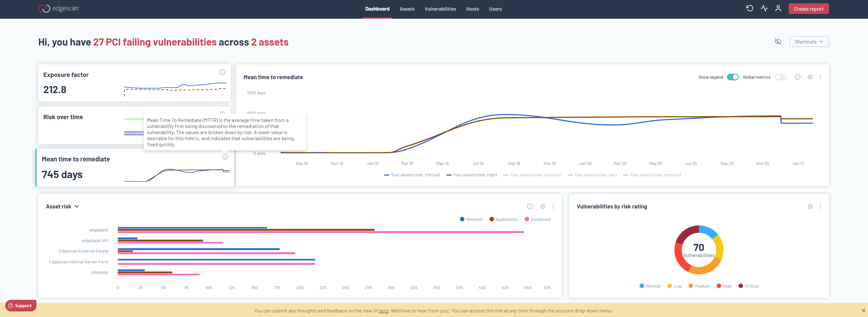The height and width of the screenshot is (317, 868).
Task: Open Mean time to remediate chart settings gear
Action: coord(810,77)
